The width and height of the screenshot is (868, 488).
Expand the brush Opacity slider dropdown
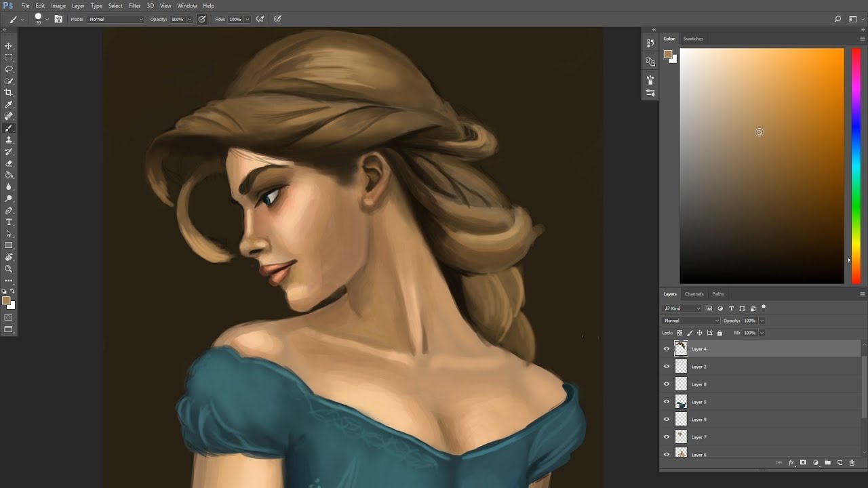coord(189,19)
